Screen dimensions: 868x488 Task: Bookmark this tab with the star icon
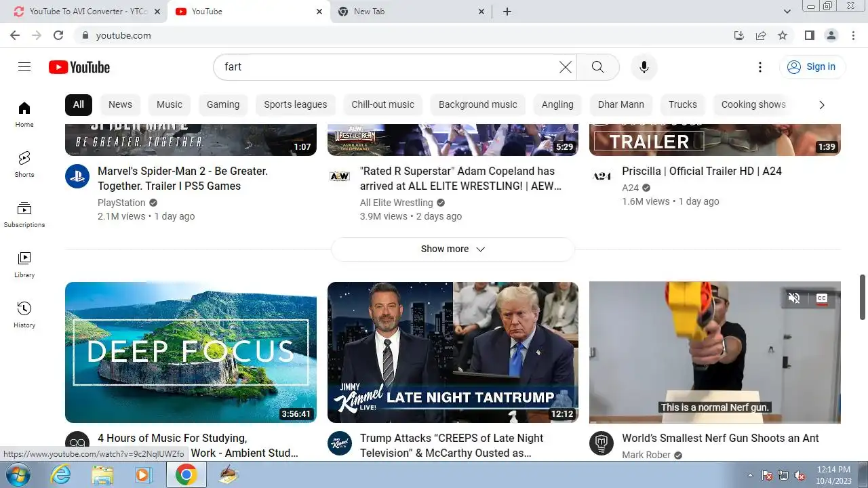783,35
